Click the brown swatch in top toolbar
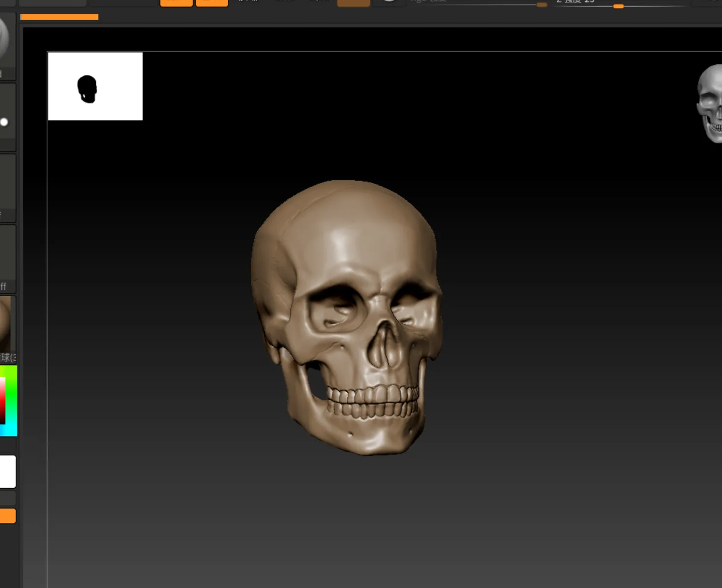This screenshot has height=588, width=722. tap(353, 2)
